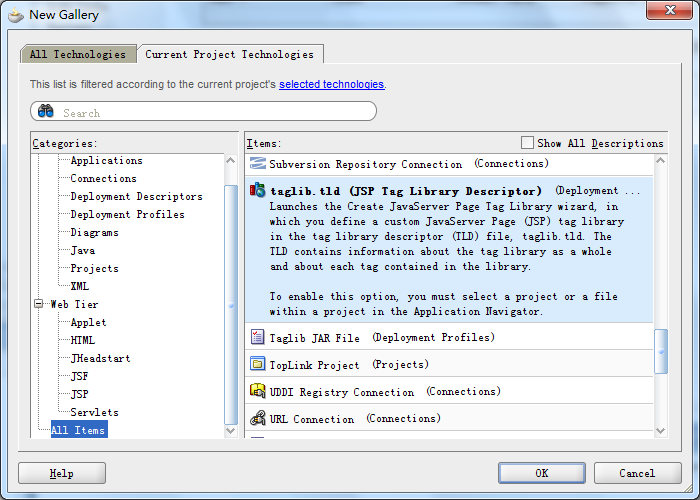This screenshot has width=700, height=500.
Task: Select JSP category
Action: coord(79,394)
